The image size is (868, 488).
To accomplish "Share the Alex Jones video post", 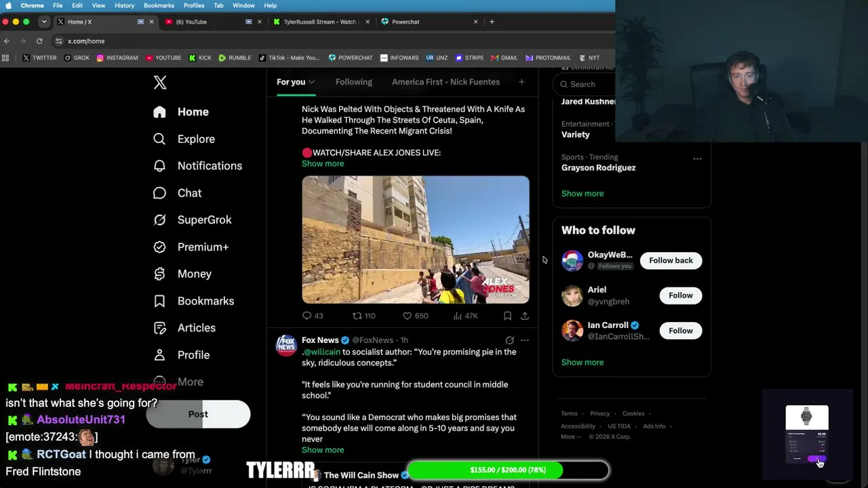I will [524, 316].
